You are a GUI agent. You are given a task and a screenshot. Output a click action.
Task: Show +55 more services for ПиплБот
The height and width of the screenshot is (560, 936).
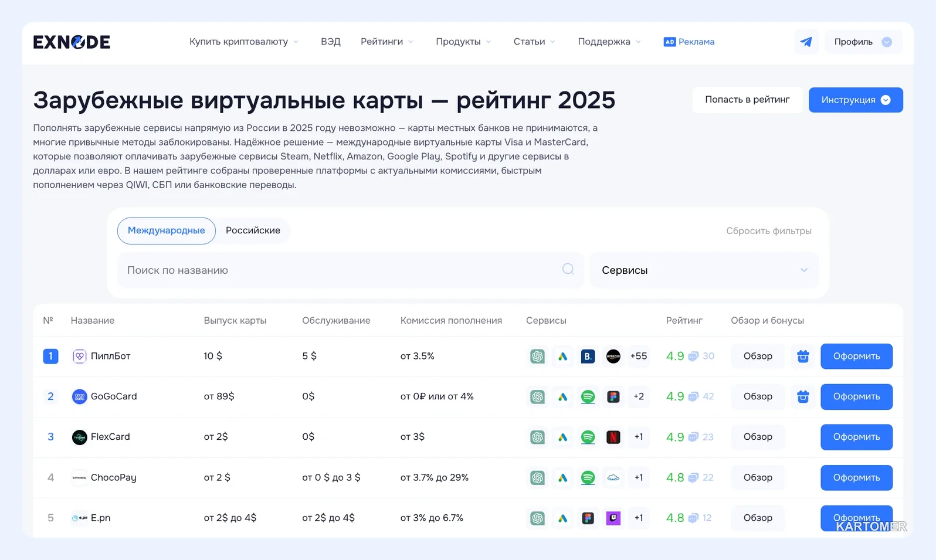pyautogui.click(x=639, y=356)
